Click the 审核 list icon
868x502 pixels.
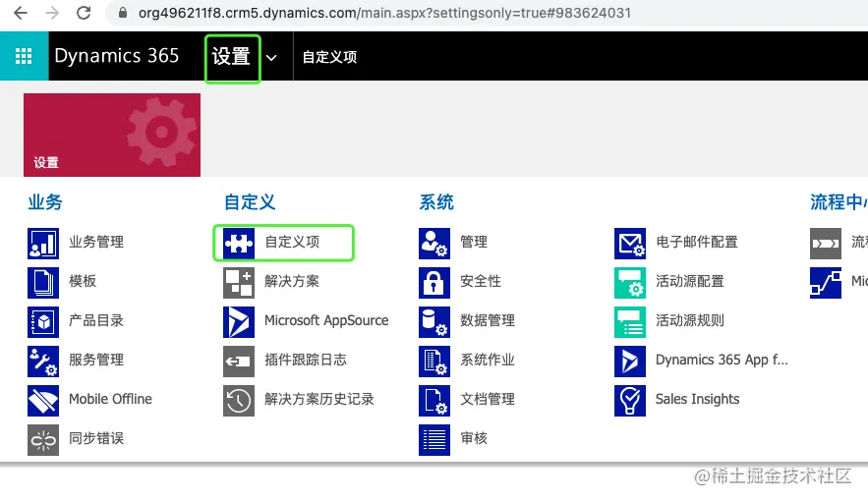(x=434, y=439)
